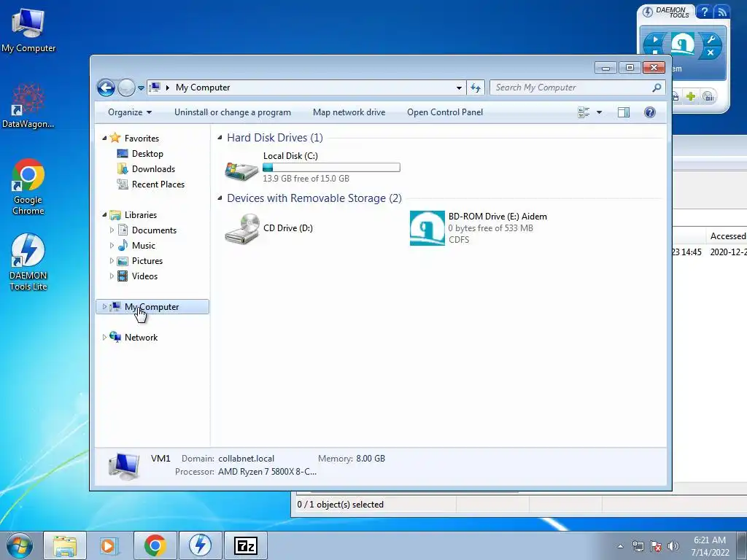Select Desktop under Favorites
Screen dimensions: 747x560
click(147, 154)
